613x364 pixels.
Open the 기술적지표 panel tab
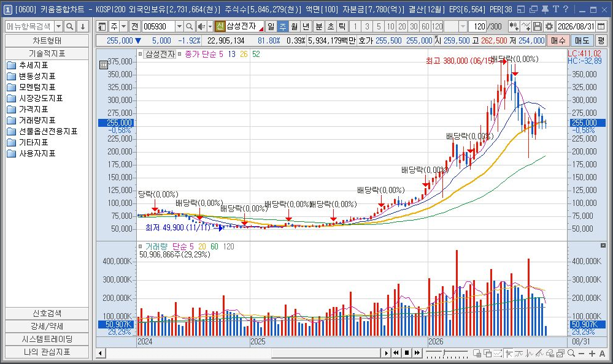pos(47,53)
